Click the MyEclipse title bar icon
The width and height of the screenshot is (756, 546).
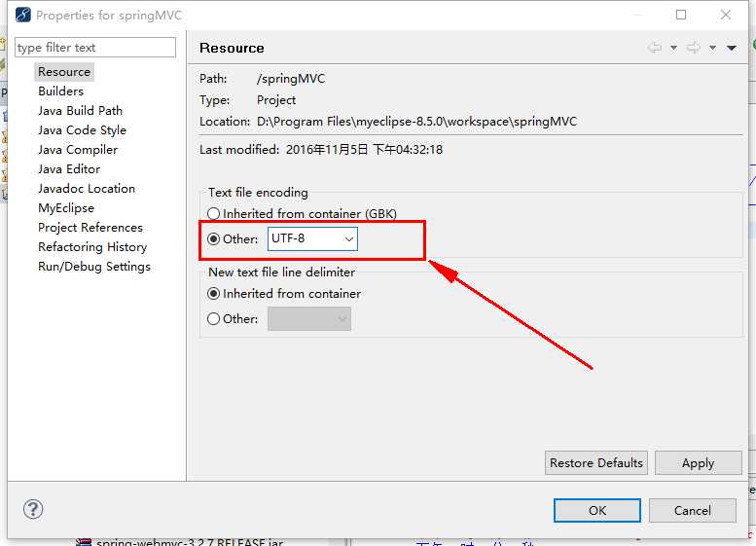22,15
